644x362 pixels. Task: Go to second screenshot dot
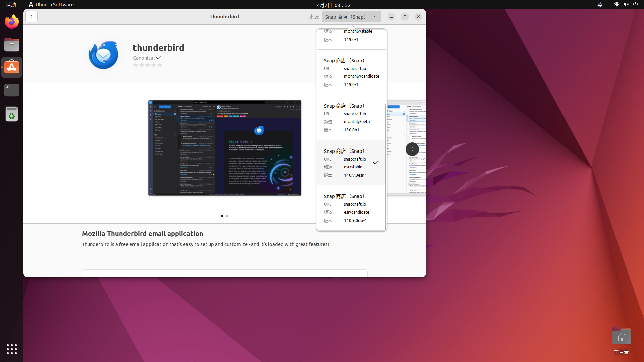click(227, 216)
